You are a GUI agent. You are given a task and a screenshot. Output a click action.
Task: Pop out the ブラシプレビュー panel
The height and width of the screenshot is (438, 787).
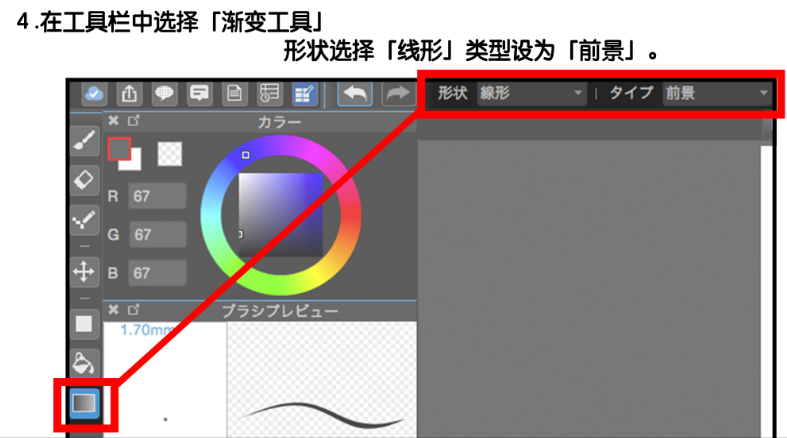click(x=134, y=310)
